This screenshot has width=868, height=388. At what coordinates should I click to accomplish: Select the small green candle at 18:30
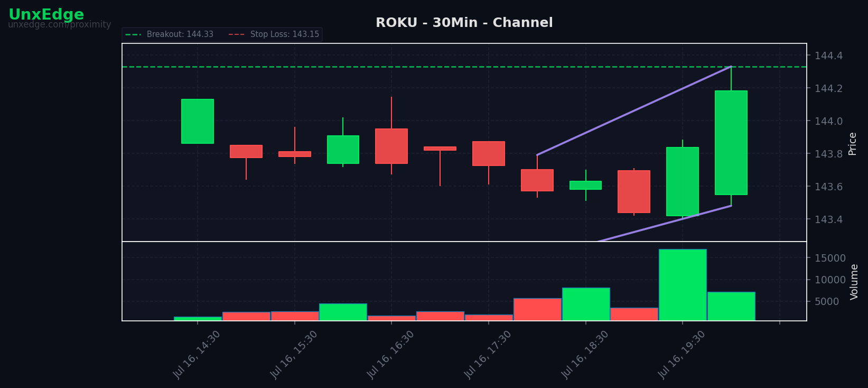click(585, 185)
